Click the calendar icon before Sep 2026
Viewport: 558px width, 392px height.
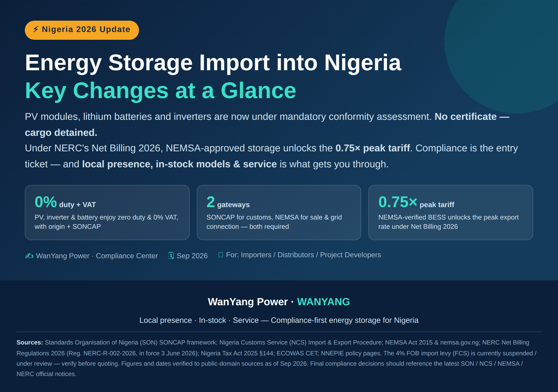(171, 255)
